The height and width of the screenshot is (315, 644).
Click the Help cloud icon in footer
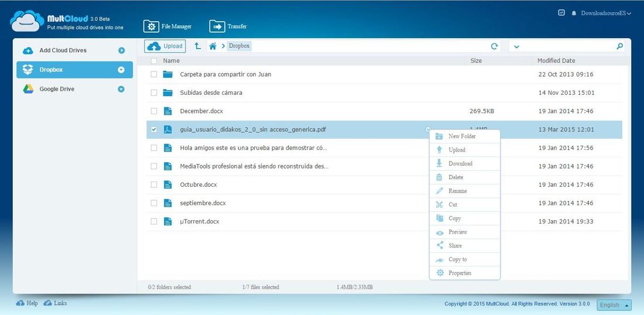click(x=20, y=303)
